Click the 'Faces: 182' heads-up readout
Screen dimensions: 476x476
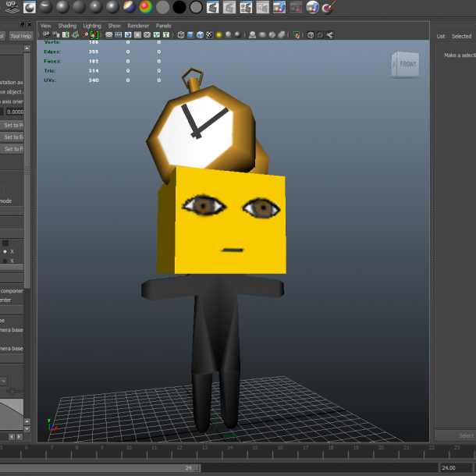click(x=71, y=62)
